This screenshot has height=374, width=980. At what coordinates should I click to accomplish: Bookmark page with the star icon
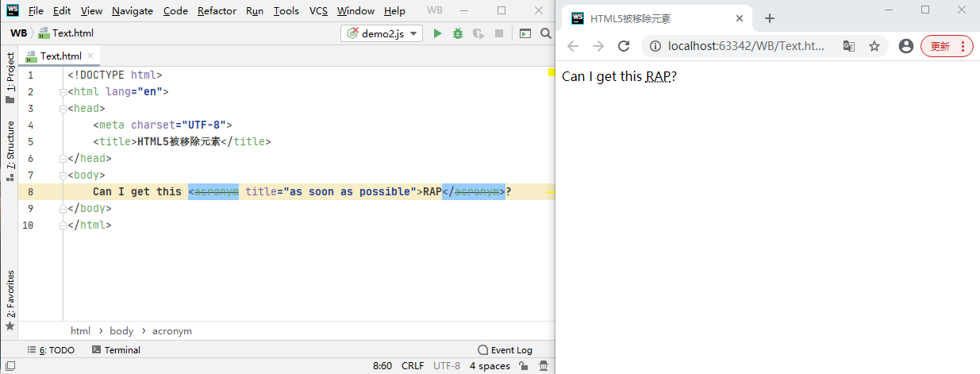pyautogui.click(x=874, y=46)
